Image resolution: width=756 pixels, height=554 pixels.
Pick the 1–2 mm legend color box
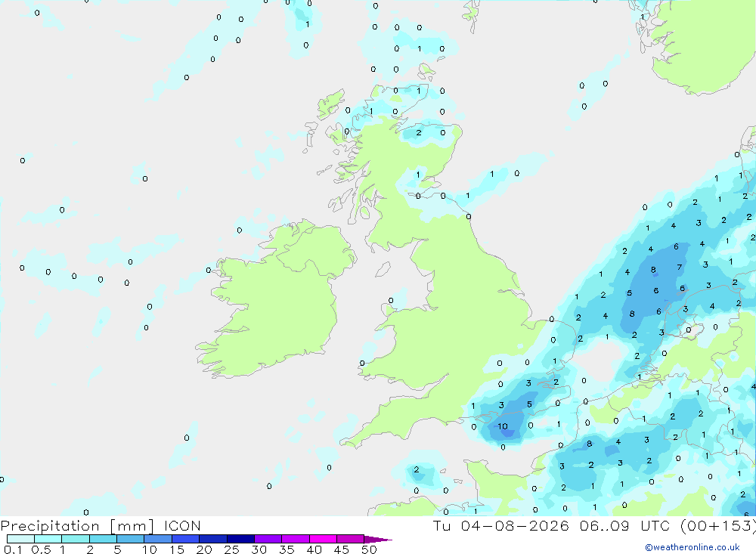pyautogui.click(x=75, y=539)
